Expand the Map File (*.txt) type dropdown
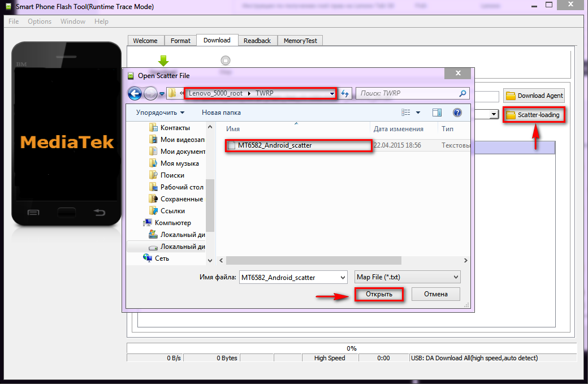The height and width of the screenshot is (384, 588). pyautogui.click(x=456, y=277)
